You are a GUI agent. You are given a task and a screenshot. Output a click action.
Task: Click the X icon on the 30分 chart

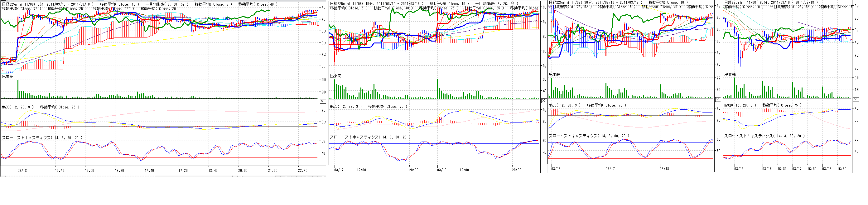click(x=718, y=99)
